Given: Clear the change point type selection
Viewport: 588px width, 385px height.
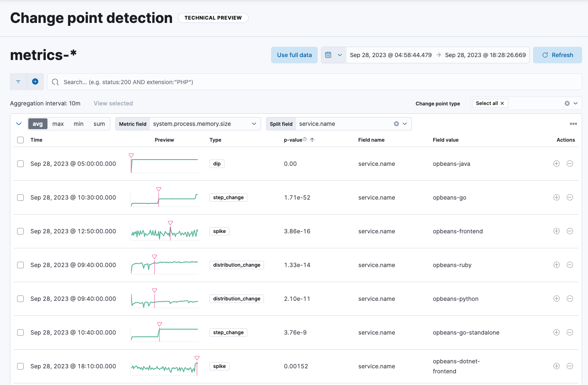Looking at the screenshot, I should pos(567,103).
